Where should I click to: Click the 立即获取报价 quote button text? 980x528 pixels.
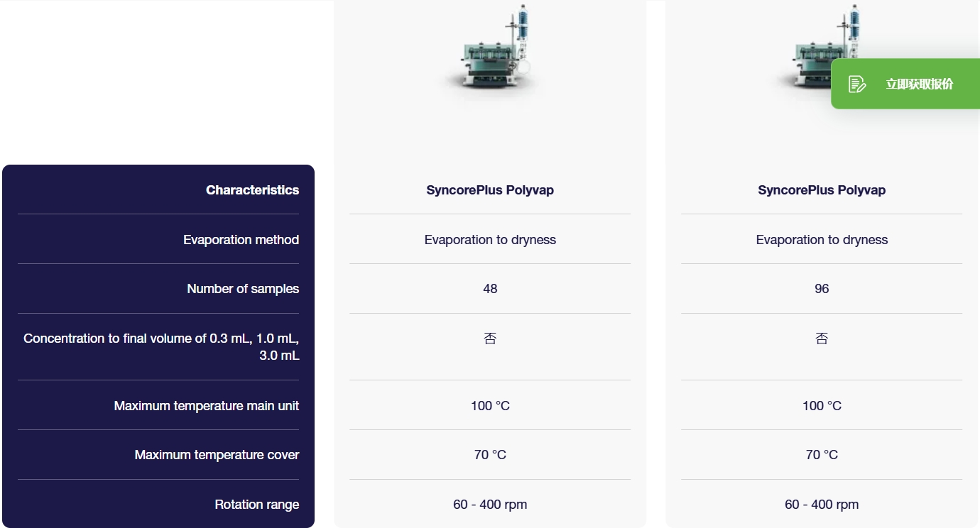(x=919, y=84)
